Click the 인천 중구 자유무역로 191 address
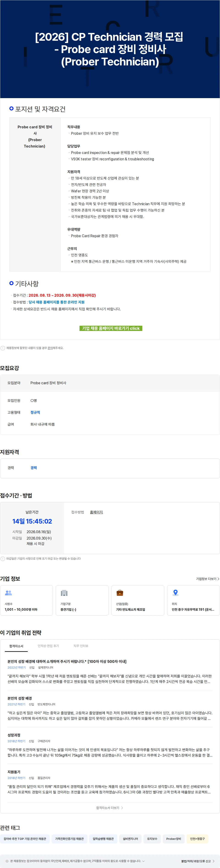Viewport: 220px width, 868px height. 193,610
